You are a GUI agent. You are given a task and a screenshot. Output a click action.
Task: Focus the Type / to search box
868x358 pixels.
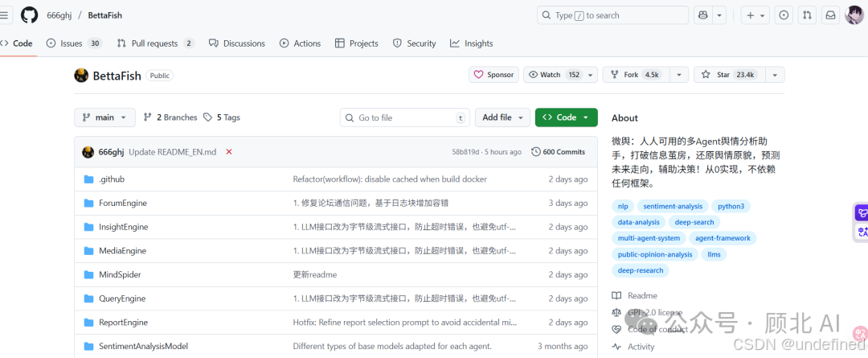coord(612,15)
